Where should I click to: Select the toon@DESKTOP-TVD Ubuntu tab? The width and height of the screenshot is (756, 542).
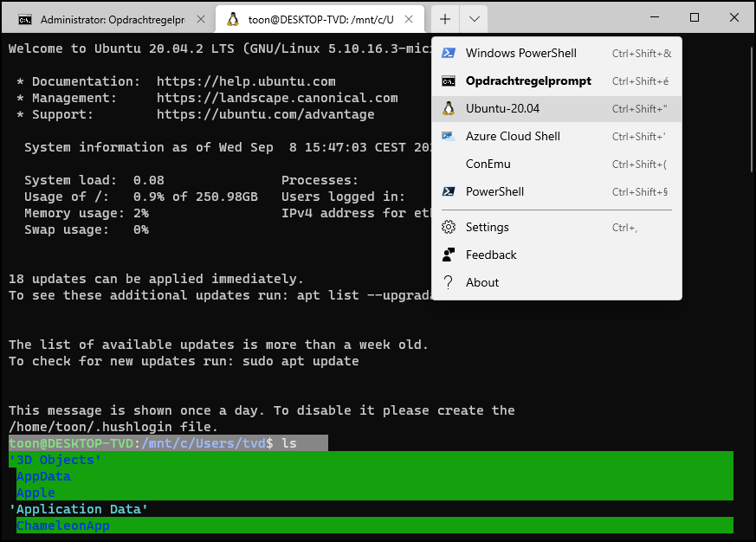point(320,19)
